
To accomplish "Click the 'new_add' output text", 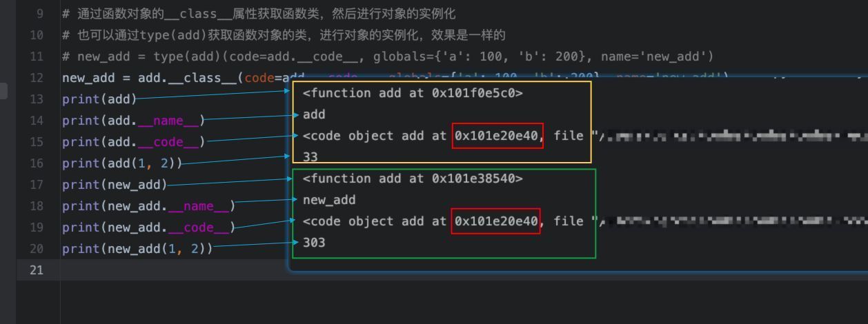I will point(329,200).
